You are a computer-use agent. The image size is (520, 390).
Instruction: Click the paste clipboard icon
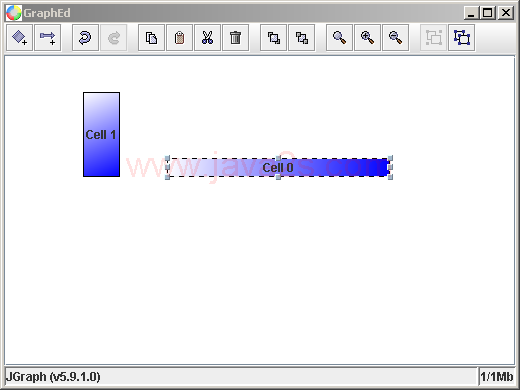click(179, 38)
